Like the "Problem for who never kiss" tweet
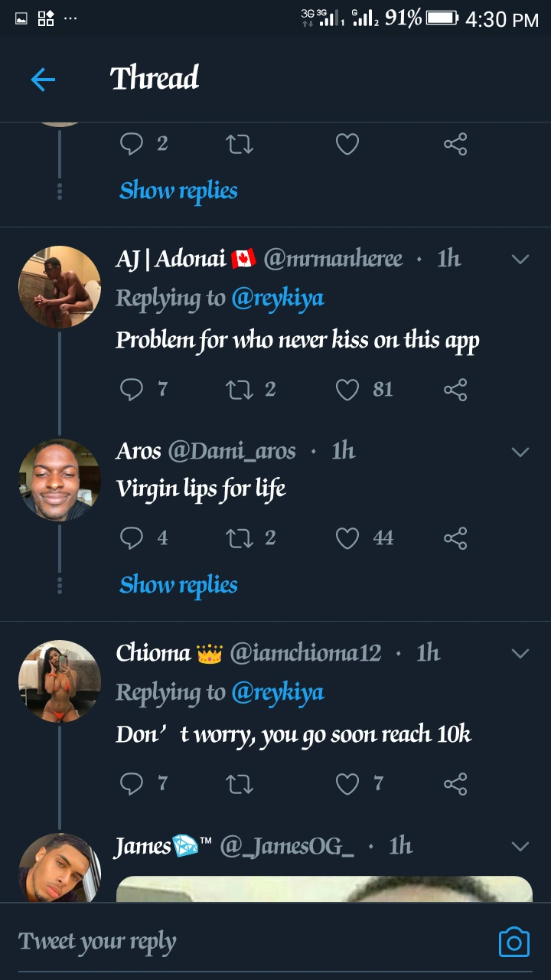The height and width of the screenshot is (980, 551). (x=347, y=390)
